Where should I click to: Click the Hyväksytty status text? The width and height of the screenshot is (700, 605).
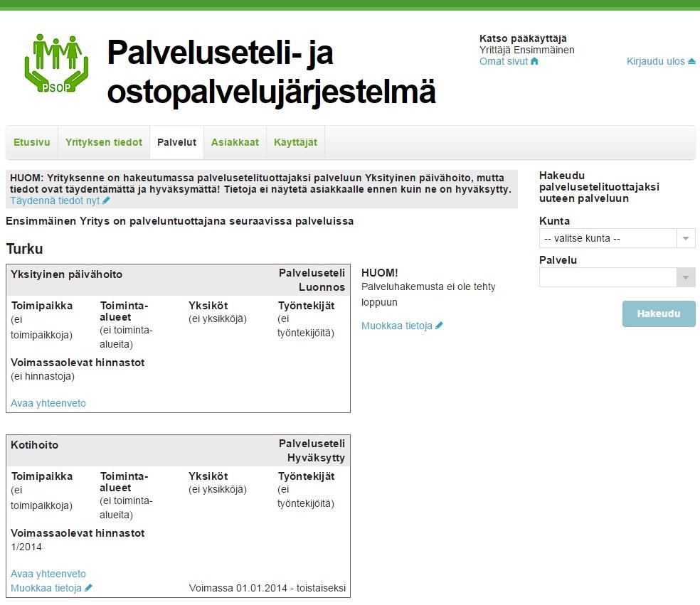tap(316, 459)
